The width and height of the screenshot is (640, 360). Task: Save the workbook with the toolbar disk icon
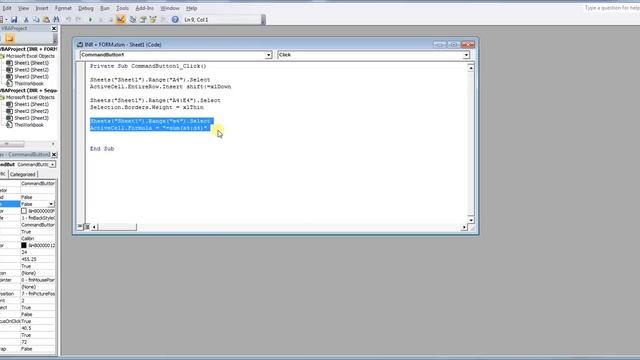(x=14, y=19)
